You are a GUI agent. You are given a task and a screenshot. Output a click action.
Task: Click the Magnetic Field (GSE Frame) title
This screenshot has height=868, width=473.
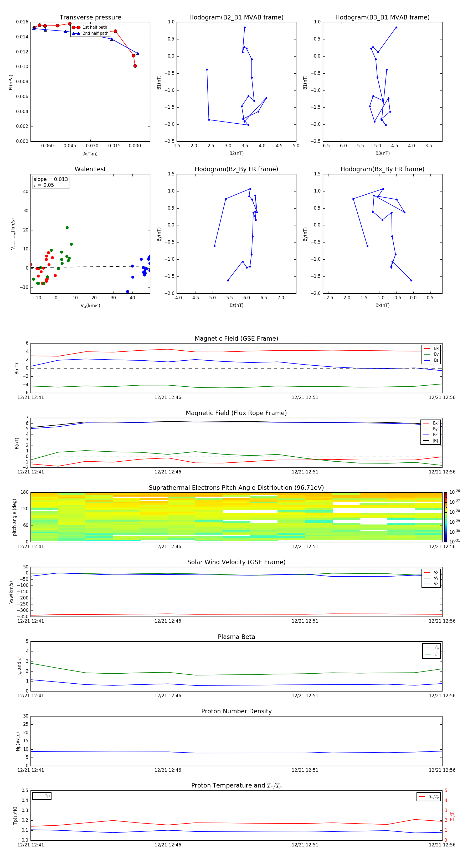[x=236, y=339]
